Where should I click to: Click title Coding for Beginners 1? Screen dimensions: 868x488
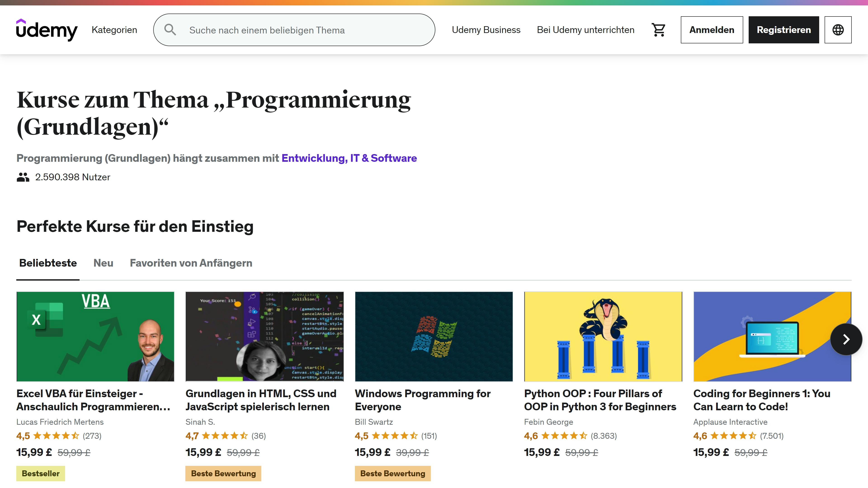(762, 400)
